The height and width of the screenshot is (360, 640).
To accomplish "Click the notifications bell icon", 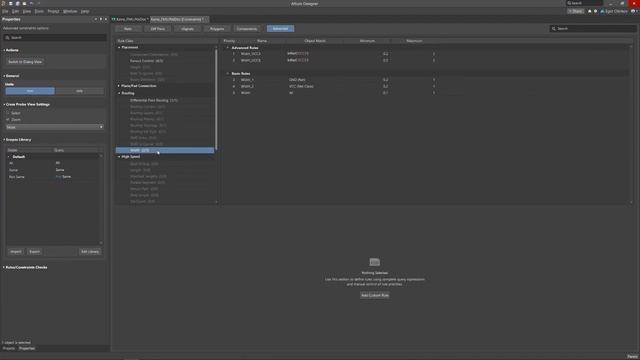I will point(589,11).
